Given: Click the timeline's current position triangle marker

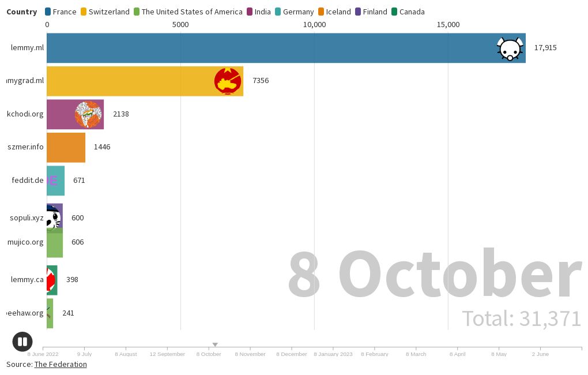Looking at the screenshot, I should click(215, 344).
